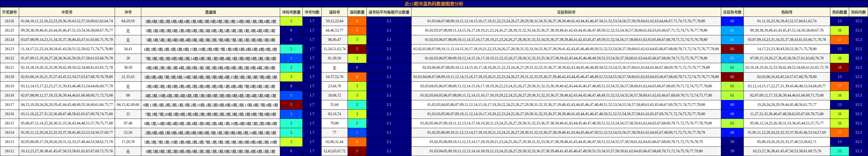Click warm numbers cell 12,62,65,67,72

[334, 151]
